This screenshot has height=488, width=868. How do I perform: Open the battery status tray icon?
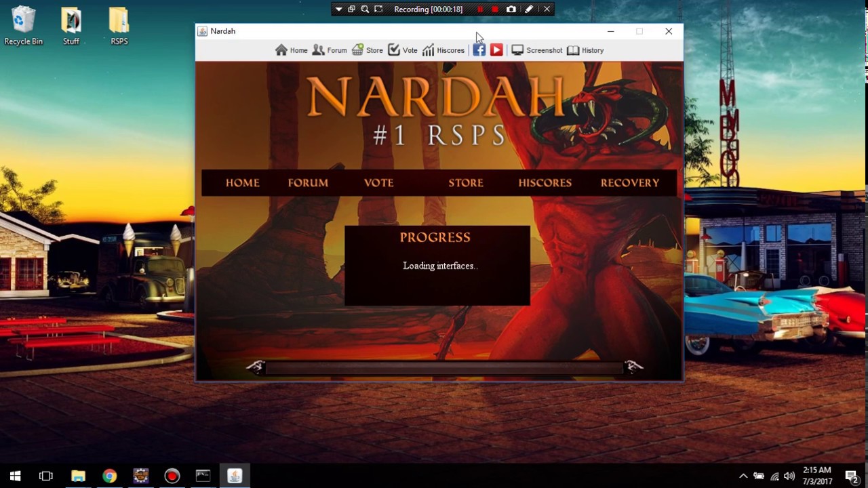point(759,476)
